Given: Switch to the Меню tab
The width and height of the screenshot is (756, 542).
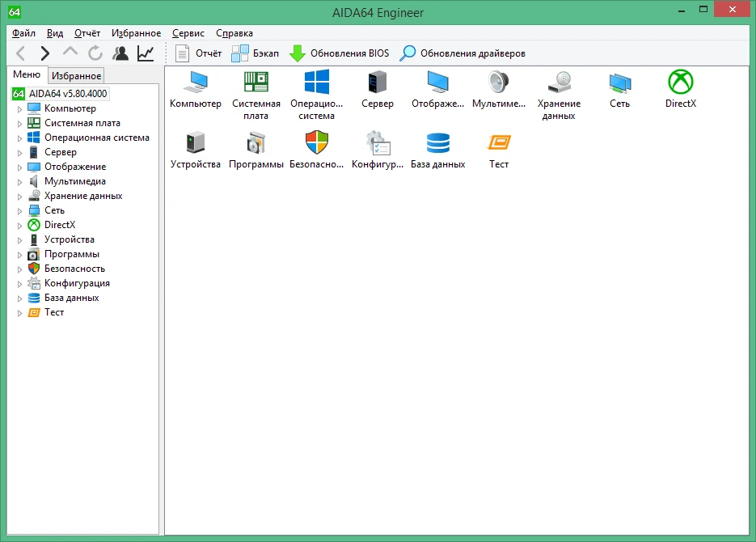Looking at the screenshot, I should 27,74.
